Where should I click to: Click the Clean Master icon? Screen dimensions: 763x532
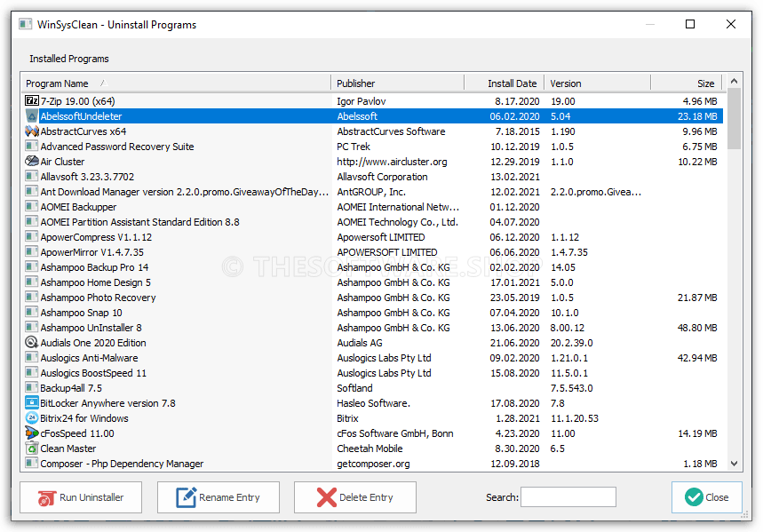click(x=32, y=448)
